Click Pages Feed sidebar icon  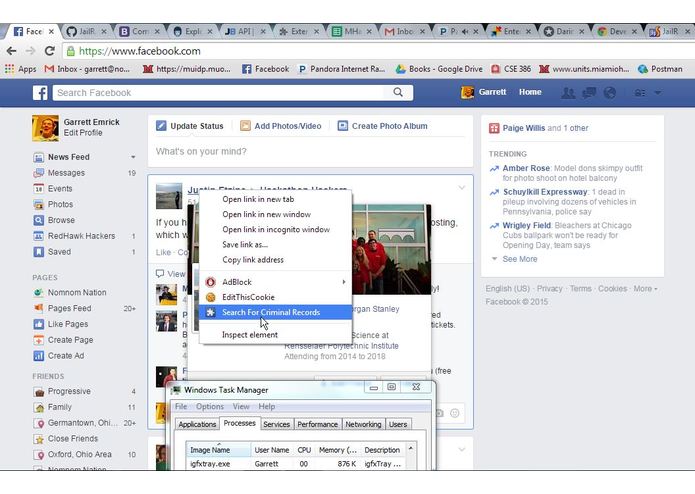click(x=39, y=308)
